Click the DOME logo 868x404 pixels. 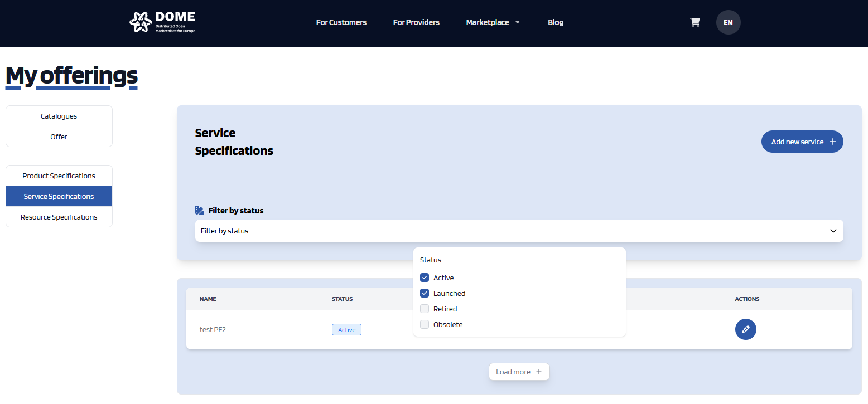162,22
